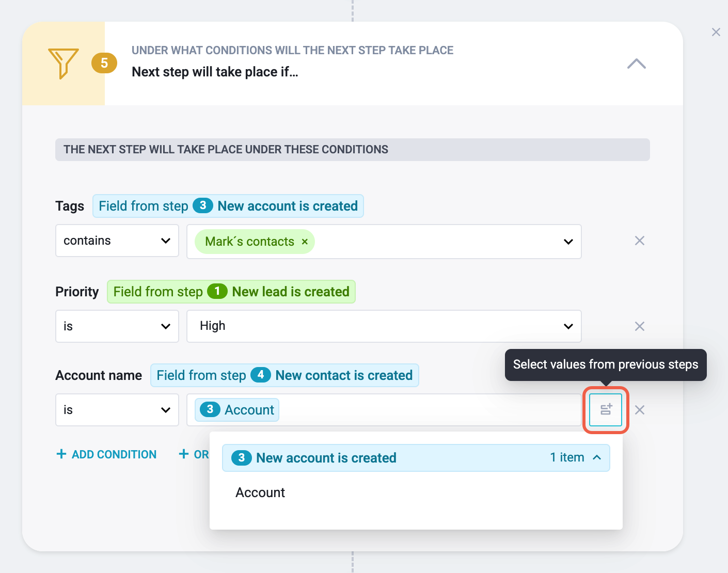Open the Account name operator dropdown
This screenshot has width=728, height=573.
117,410
